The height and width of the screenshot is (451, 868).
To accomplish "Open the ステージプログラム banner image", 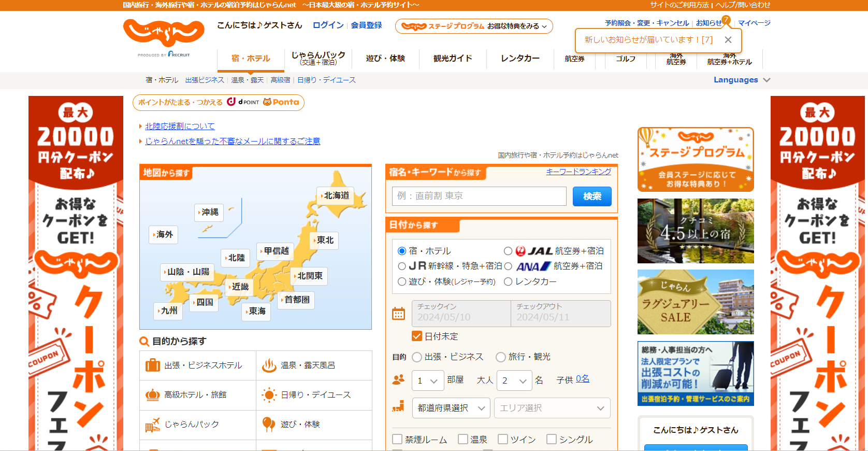I will 696,159.
